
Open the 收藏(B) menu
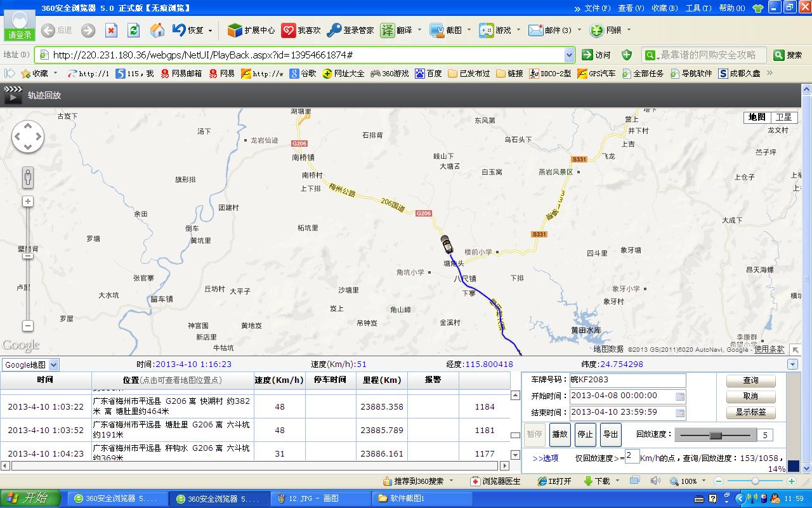click(x=665, y=8)
